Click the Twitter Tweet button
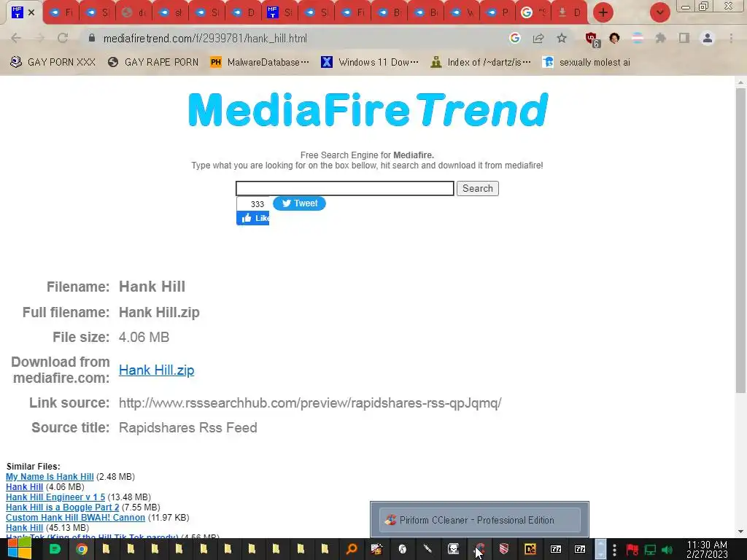This screenshot has width=747, height=560. [299, 203]
